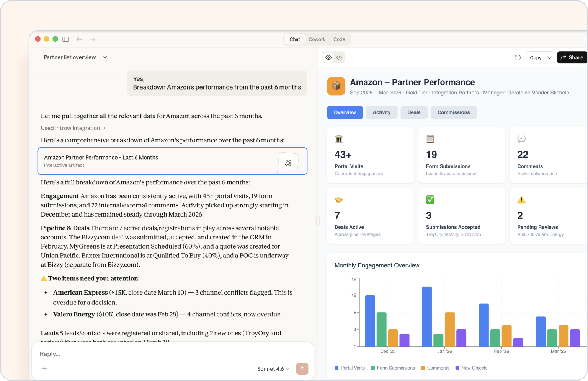Click the plus icon in the reply box
Screen dimensions: 588x381
click(x=44, y=368)
